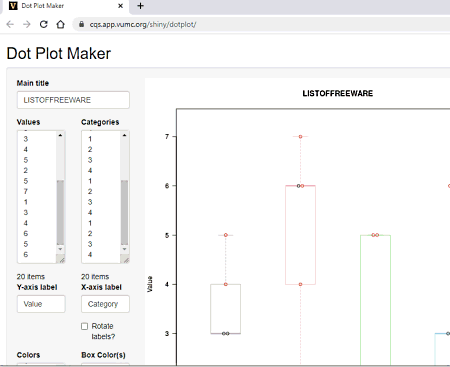
Task: Click the Dot Plot Maker heading
Action: (59, 54)
